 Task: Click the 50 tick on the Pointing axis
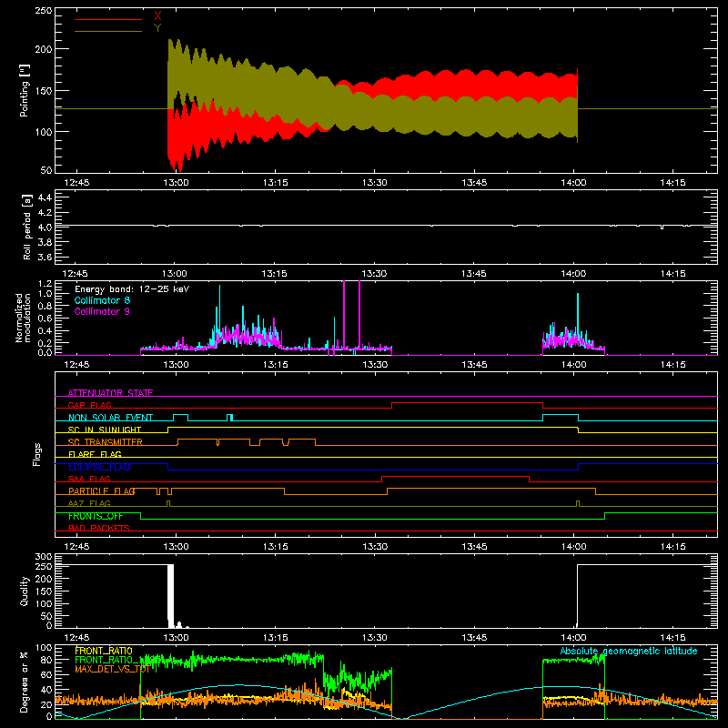coord(46,170)
